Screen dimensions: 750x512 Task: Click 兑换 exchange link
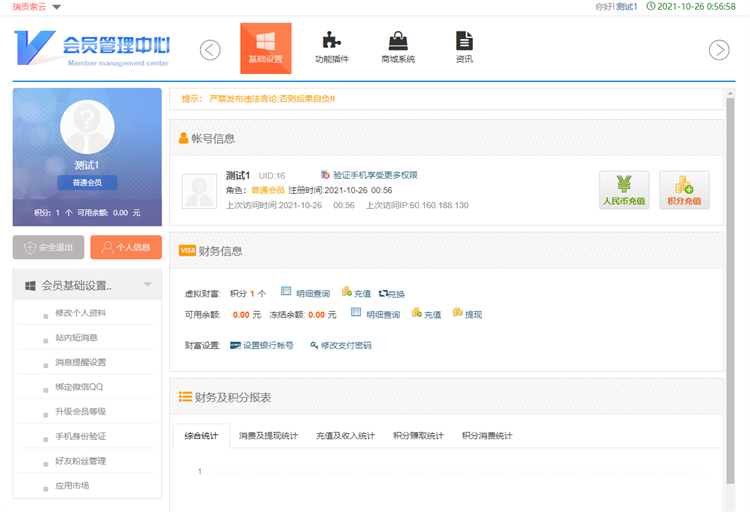397,294
